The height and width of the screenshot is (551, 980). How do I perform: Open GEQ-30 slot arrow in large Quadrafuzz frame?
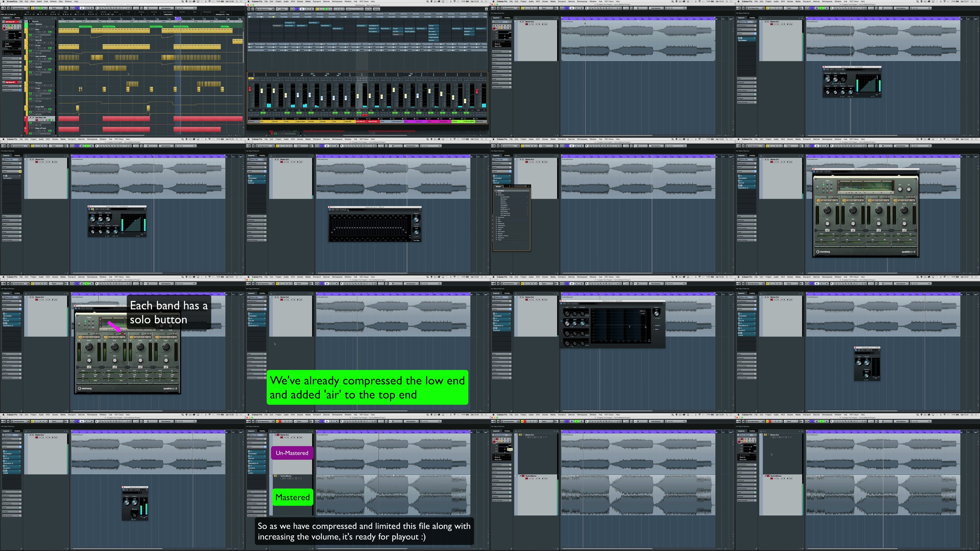coord(755,181)
